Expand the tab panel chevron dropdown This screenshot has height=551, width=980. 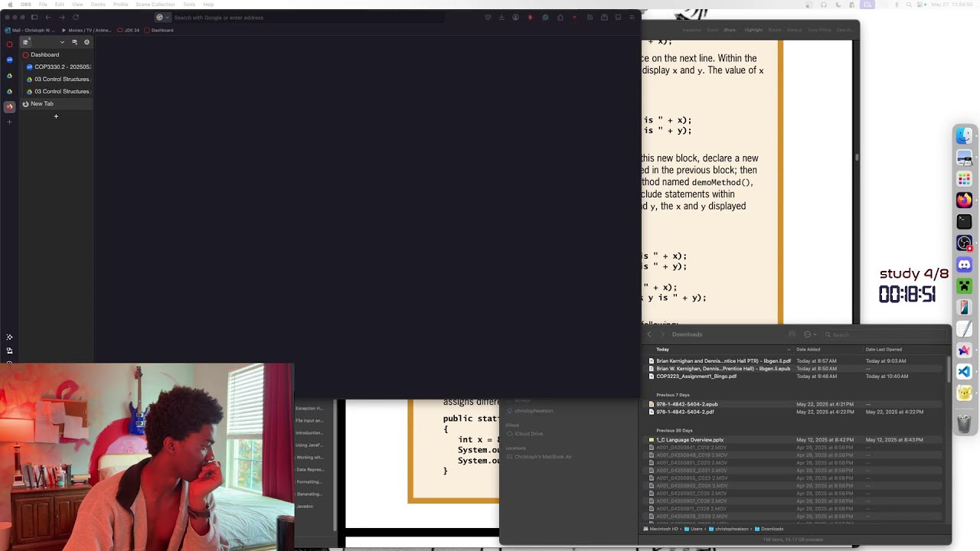click(x=62, y=42)
